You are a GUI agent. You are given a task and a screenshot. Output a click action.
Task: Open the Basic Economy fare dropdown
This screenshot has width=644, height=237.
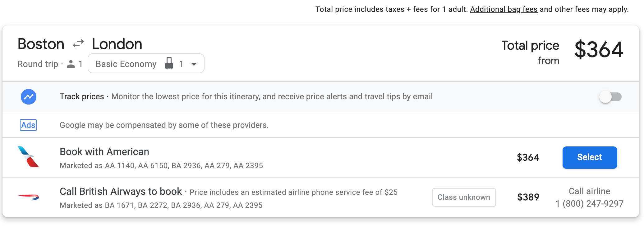pos(126,64)
